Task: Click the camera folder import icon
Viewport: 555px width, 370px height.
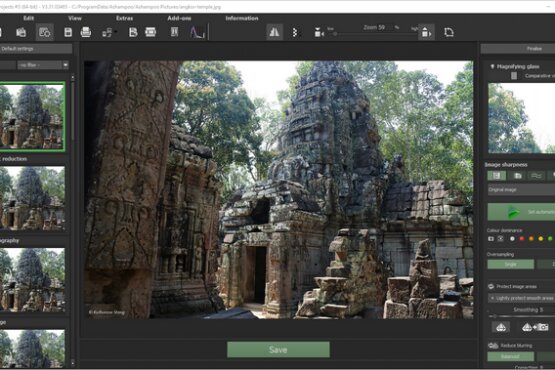Action: [x=21, y=32]
